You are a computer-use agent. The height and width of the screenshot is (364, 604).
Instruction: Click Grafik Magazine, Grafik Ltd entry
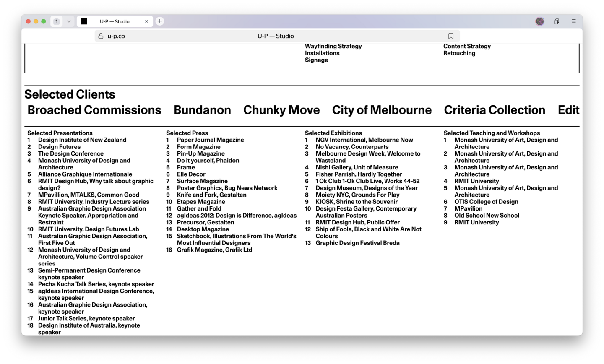214,250
